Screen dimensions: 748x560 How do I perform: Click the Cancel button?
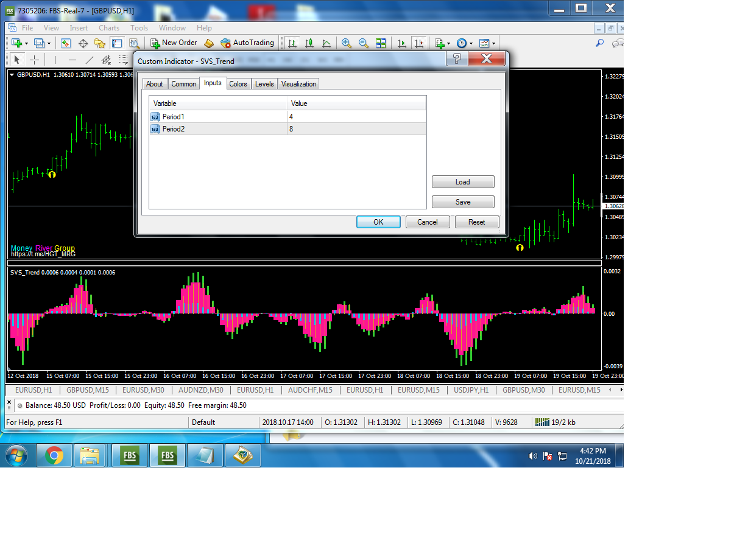(x=428, y=222)
